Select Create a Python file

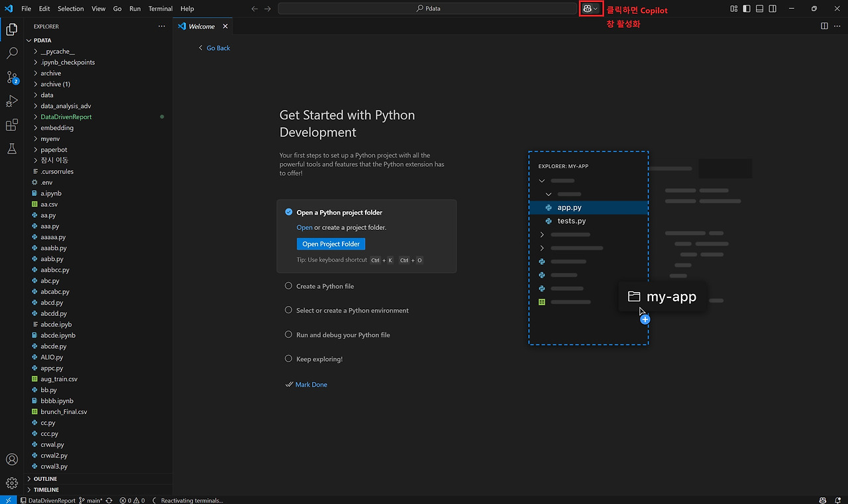pos(325,286)
